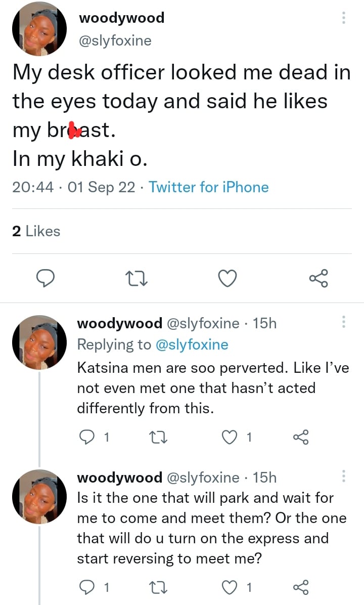Share the u turn tweet

point(301,587)
